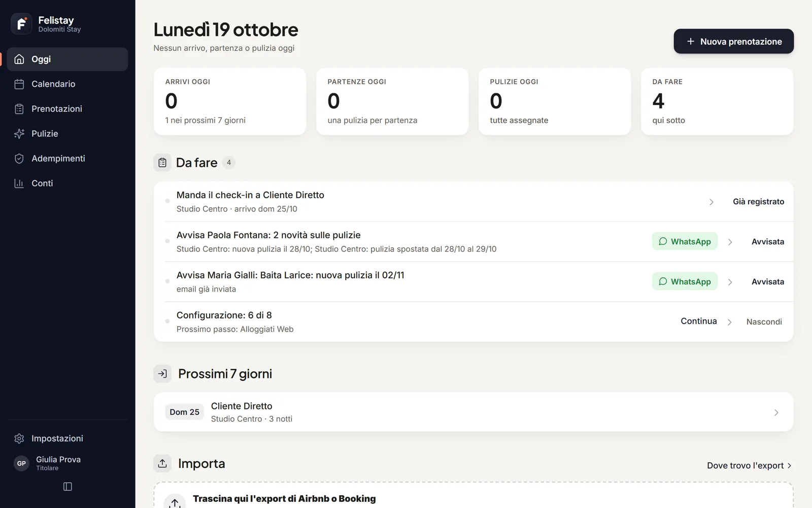The image size is (812, 508).
Task: Open the Oggi home page
Action: point(67,59)
